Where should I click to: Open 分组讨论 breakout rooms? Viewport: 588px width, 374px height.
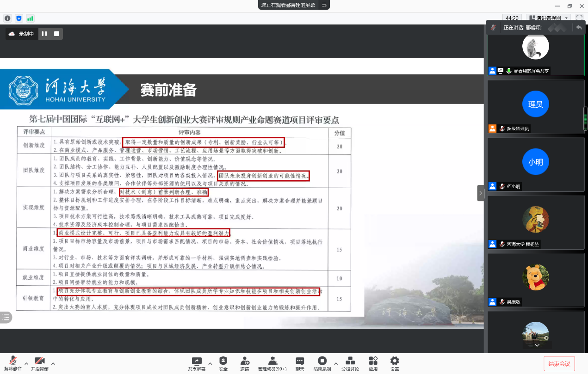[350, 363]
